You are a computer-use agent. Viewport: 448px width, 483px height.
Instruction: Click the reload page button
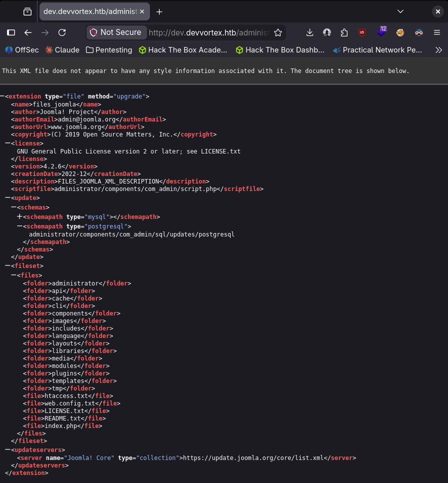[x=62, y=32]
